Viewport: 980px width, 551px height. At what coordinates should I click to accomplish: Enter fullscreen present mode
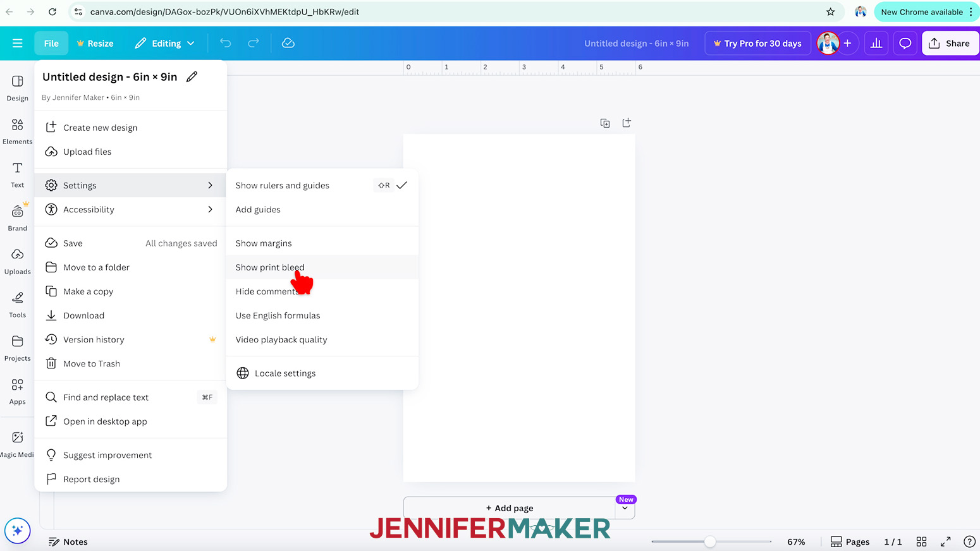click(945, 542)
